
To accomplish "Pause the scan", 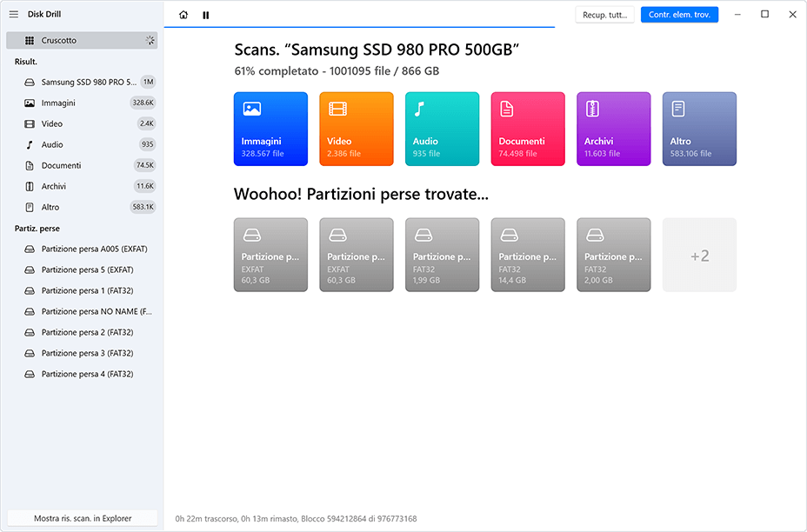I will click(x=206, y=15).
